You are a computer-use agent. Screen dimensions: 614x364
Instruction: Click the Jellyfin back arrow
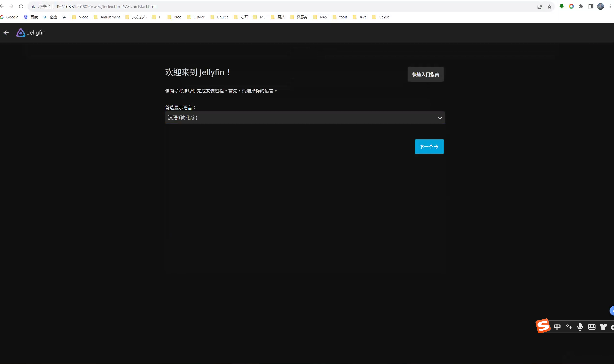pyautogui.click(x=6, y=33)
